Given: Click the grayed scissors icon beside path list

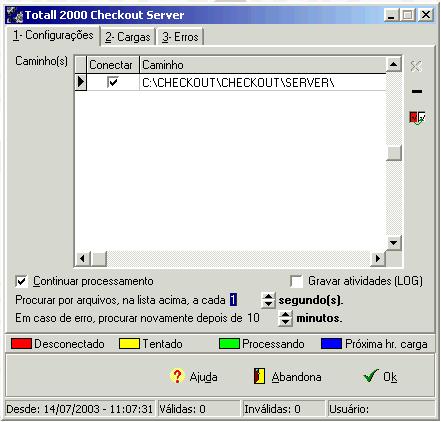Looking at the screenshot, I should [x=416, y=66].
